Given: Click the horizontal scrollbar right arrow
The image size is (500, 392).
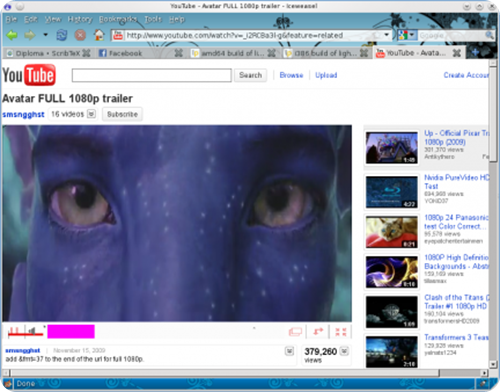Looking at the screenshot, I should (x=485, y=373).
